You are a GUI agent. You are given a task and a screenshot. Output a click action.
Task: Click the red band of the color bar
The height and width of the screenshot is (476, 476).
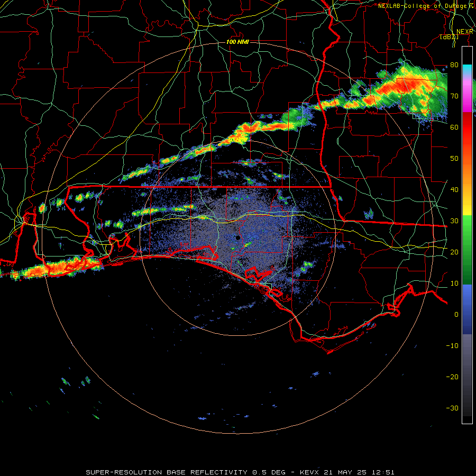tap(467, 124)
